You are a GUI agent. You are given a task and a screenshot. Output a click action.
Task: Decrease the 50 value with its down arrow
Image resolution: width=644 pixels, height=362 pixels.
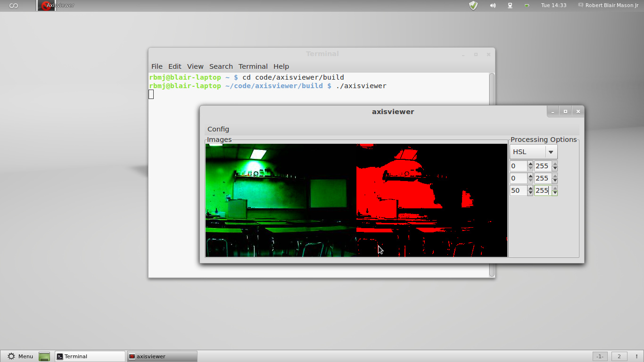coord(530,193)
